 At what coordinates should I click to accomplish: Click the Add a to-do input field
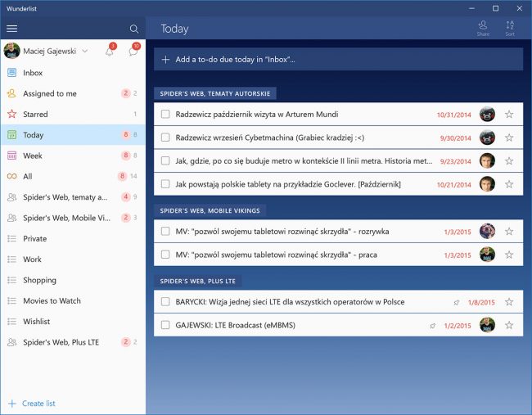pos(338,60)
